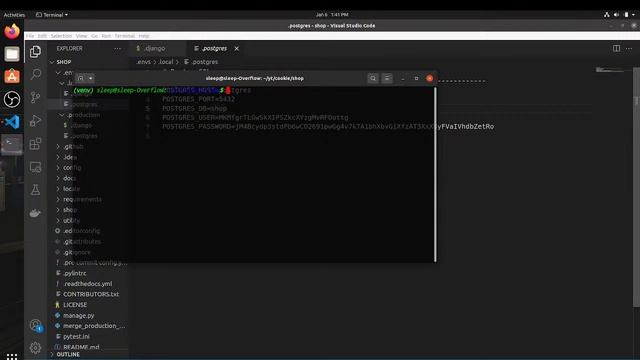640x360 pixels.
Task: Open Remote Explorer in activity bar
Action: pos(36,167)
